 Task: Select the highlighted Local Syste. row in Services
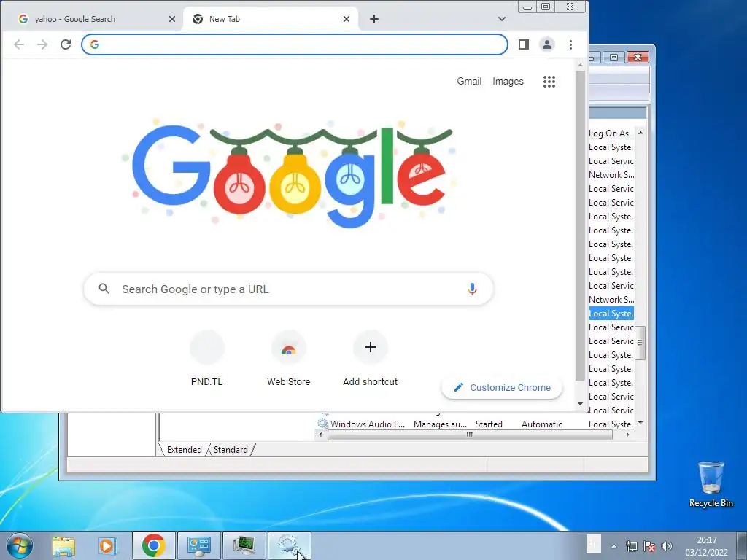[611, 314]
